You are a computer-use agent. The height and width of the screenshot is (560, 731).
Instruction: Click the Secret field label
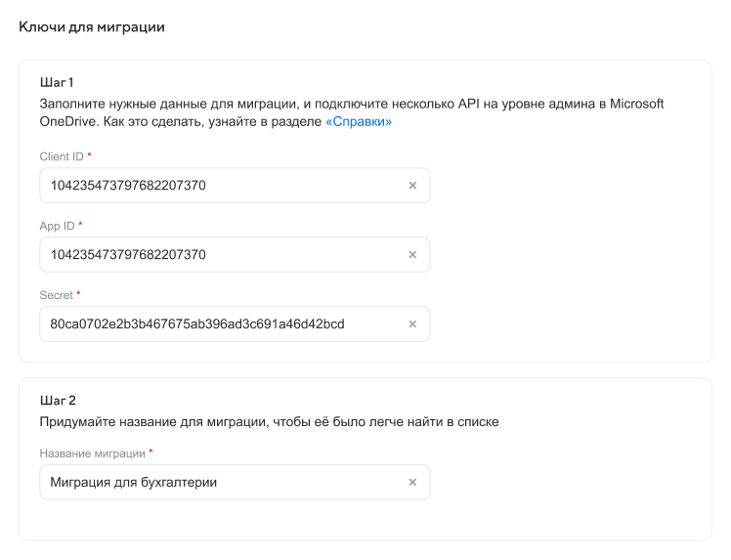click(56, 294)
